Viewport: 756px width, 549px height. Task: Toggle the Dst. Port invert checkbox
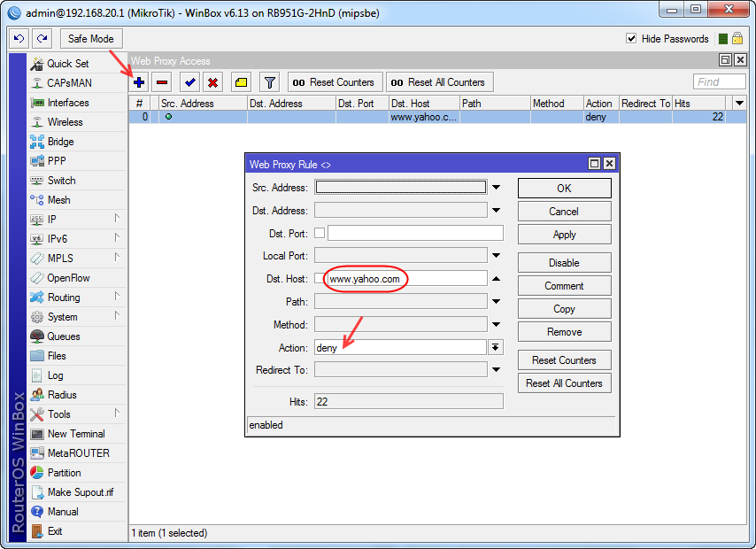(x=320, y=233)
